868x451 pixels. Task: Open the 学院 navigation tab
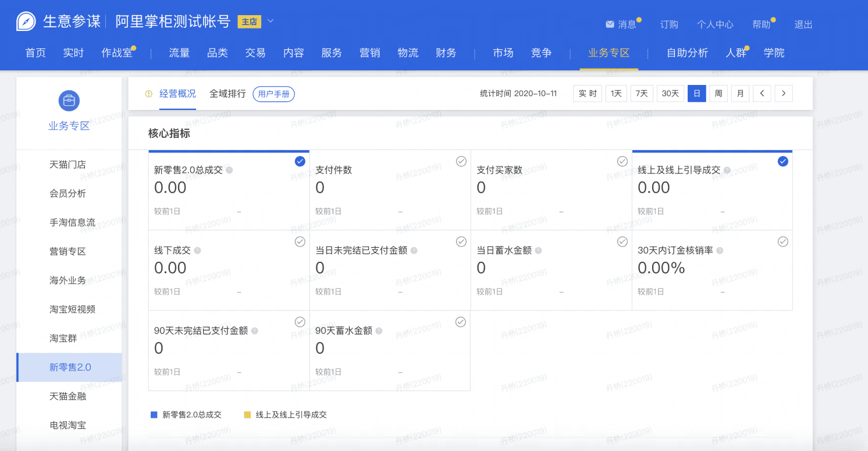[774, 53]
